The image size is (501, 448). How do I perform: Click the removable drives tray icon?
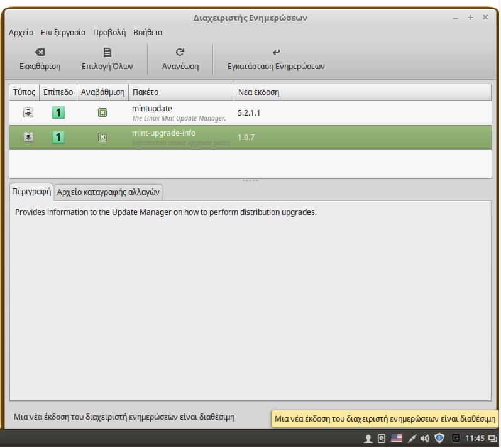point(382,439)
